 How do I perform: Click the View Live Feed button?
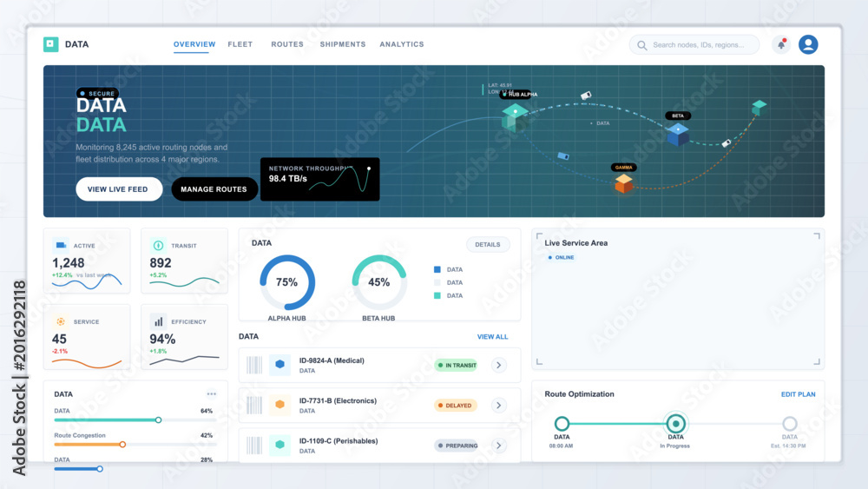tap(119, 188)
